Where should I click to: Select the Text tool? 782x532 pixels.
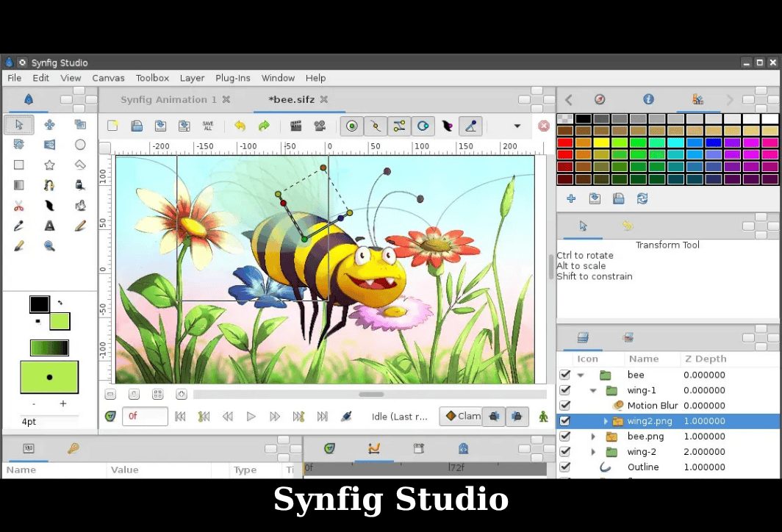click(49, 226)
